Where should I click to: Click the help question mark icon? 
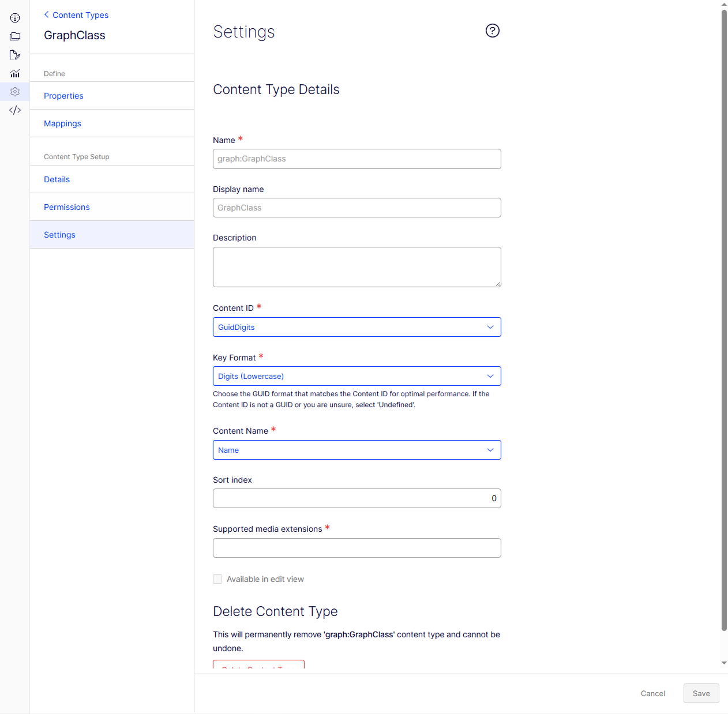492,31
